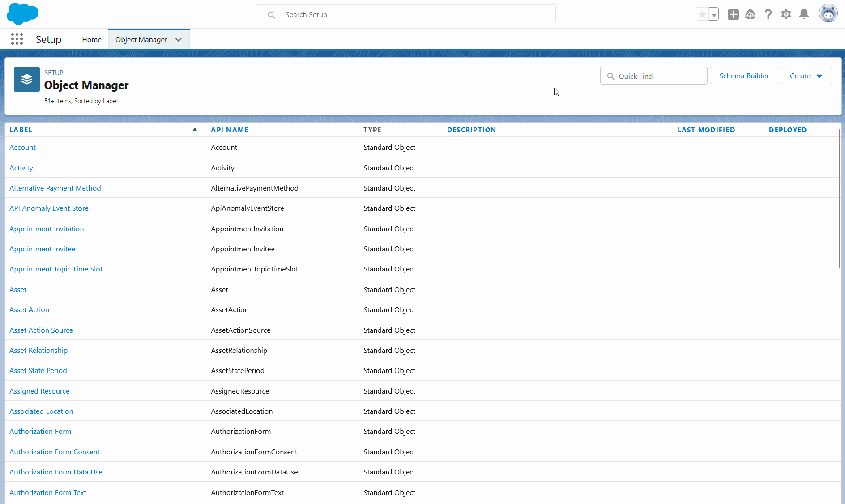Open the Appointment Invitation object
The image size is (845, 504).
[47, 229]
